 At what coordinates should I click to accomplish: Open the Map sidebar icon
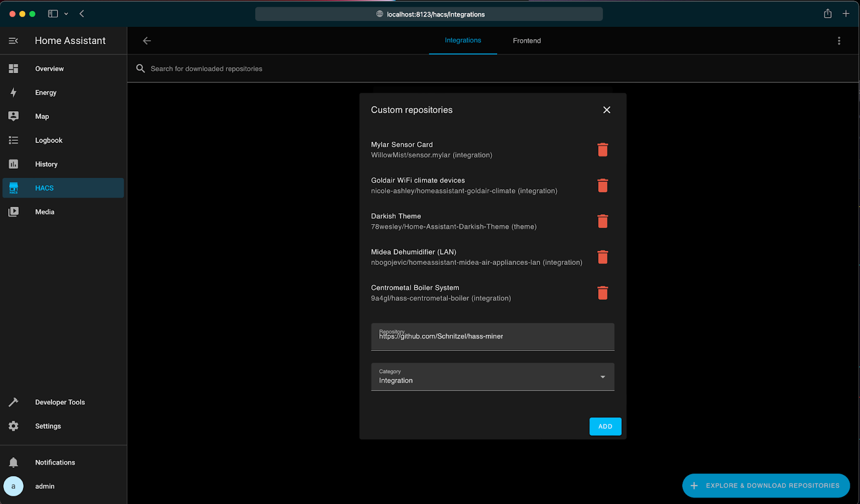pyautogui.click(x=13, y=116)
